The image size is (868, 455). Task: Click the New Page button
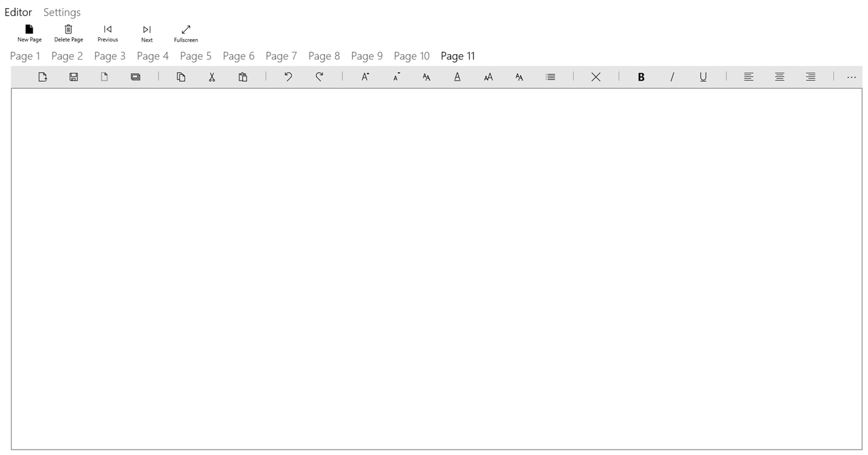coord(29,32)
